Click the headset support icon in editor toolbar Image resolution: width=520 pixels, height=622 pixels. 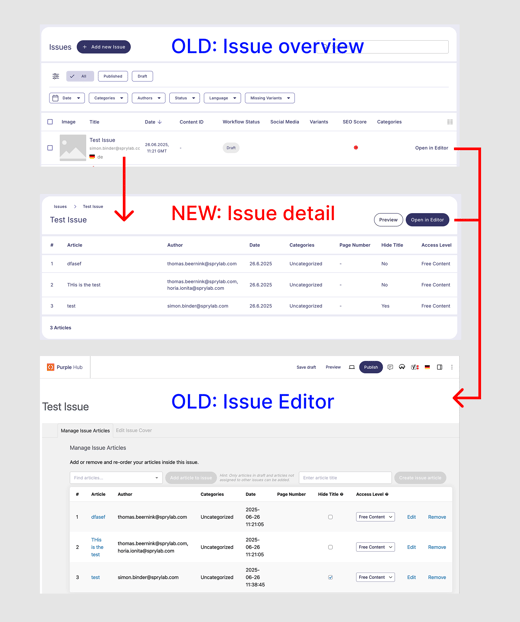(402, 367)
